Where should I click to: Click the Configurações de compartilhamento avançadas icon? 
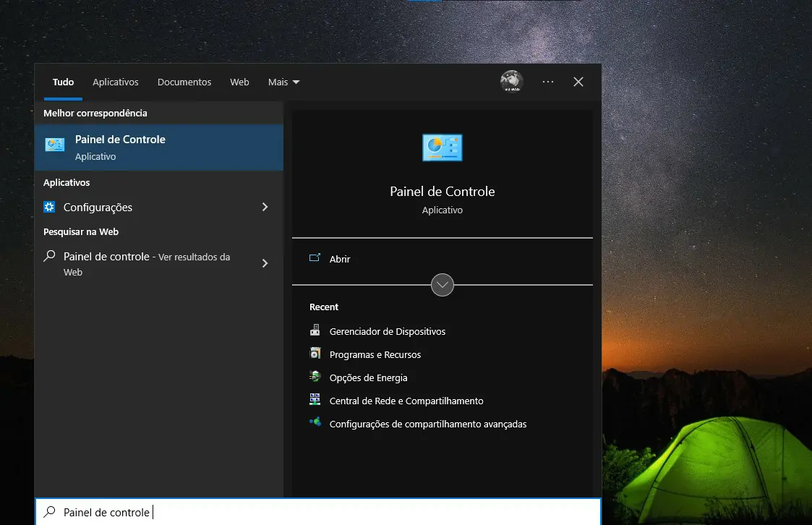[x=315, y=422]
